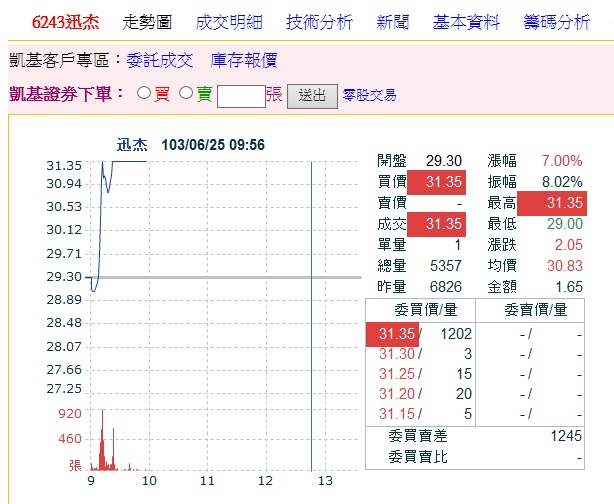Click the volume axis label 920
This screenshot has height=504, width=614.
point(70,414)
